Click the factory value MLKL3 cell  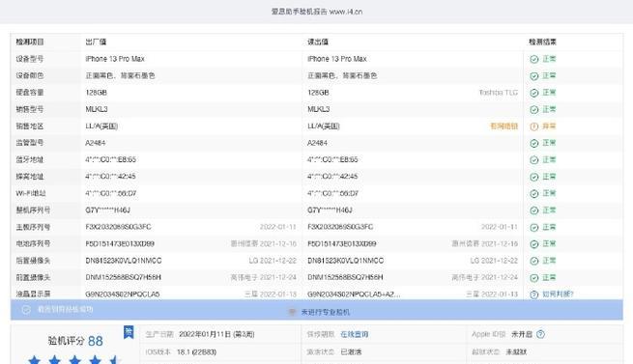click(x=97, y=109)
